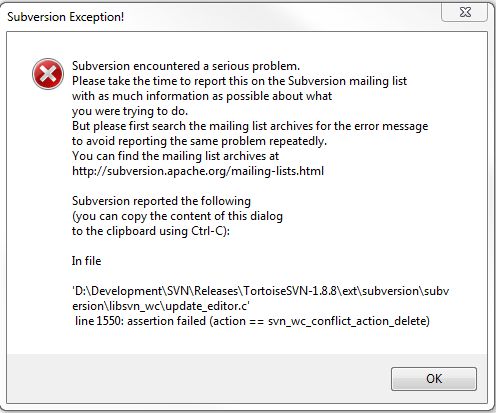Click 'with as much information as possible' line
Viewport: 496px width, 413px height.
coord(202,96)
